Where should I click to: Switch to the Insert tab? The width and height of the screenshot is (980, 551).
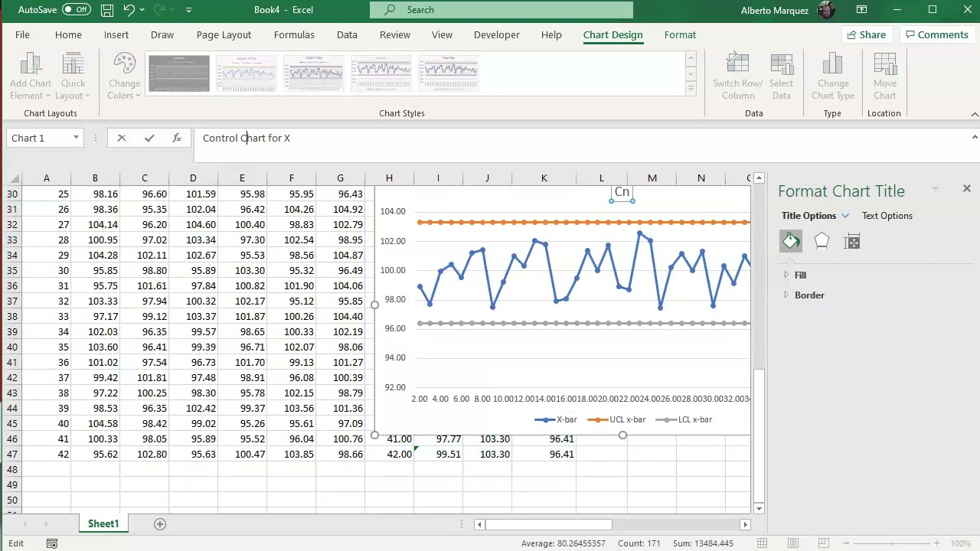tap(116, 34)
